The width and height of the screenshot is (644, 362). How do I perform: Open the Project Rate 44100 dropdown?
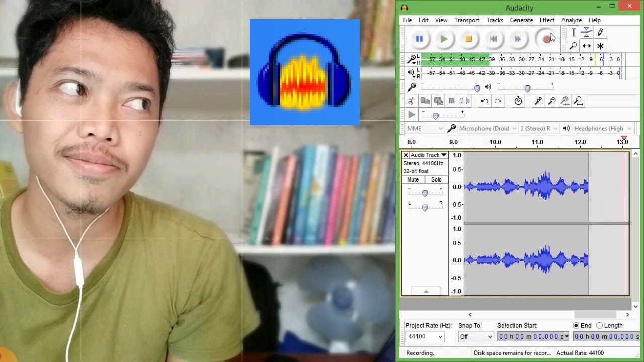point(425,337)
